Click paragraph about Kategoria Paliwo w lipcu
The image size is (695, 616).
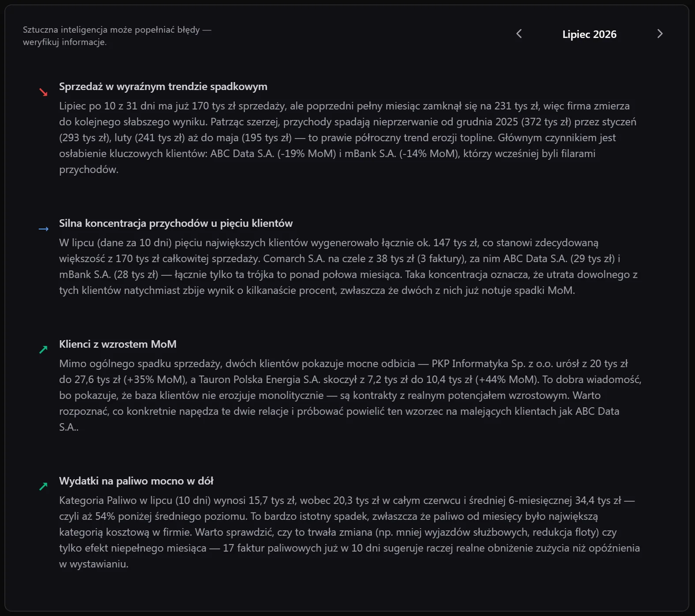point(349,532)
